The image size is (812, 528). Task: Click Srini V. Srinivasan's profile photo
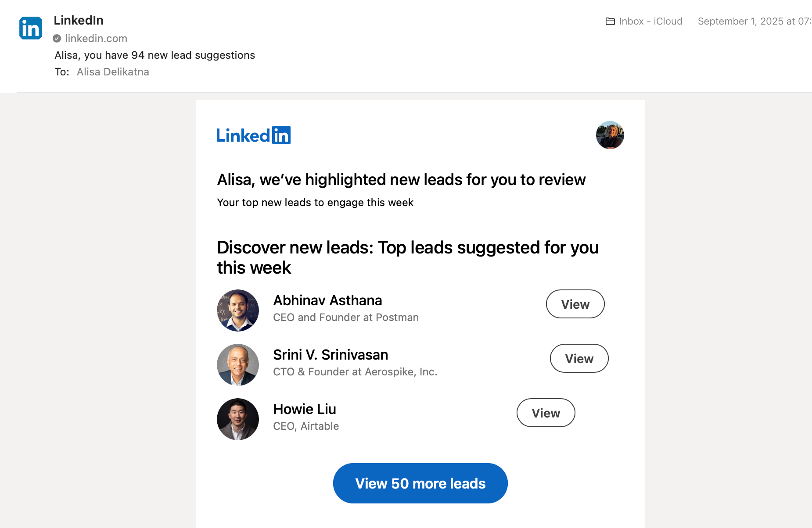[238, 365]
